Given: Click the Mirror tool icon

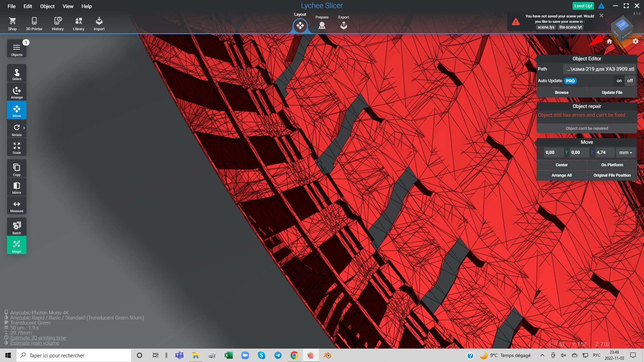Looking at the screenshot, I should click(x=16, y=187).
